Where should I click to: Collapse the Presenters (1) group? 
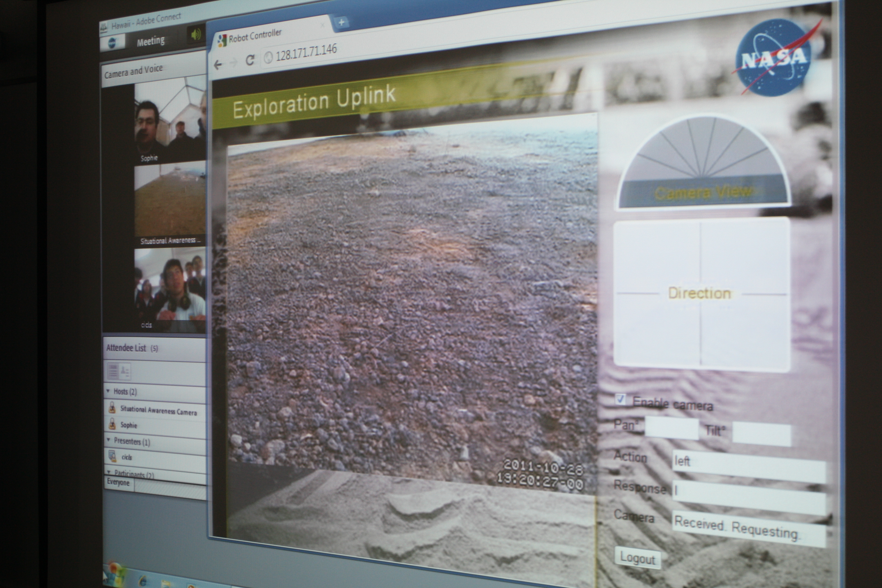pos(109,440)
